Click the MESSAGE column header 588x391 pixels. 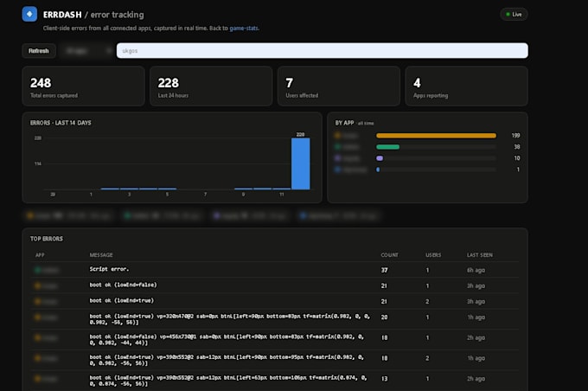point(101,255)
